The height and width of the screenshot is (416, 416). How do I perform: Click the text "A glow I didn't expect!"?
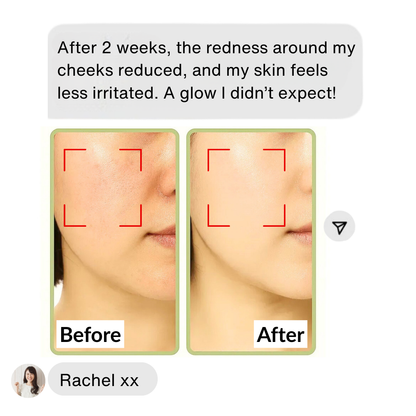tap(250, 94)
